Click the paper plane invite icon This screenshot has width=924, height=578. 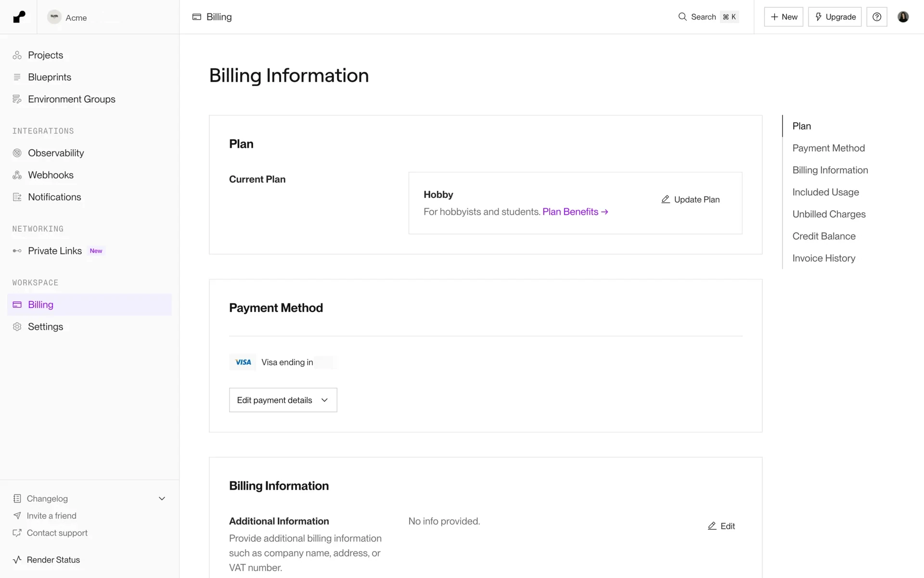coord(17,516)
